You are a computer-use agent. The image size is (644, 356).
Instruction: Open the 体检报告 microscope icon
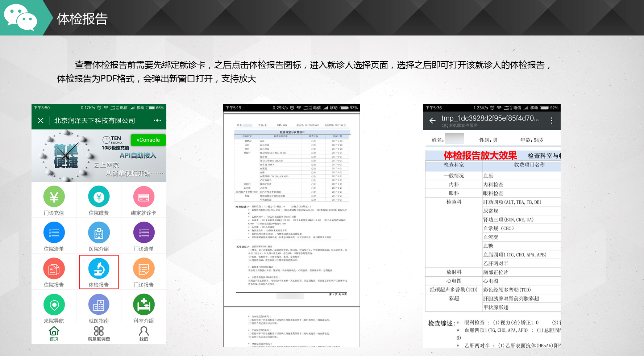pos(99,268)
